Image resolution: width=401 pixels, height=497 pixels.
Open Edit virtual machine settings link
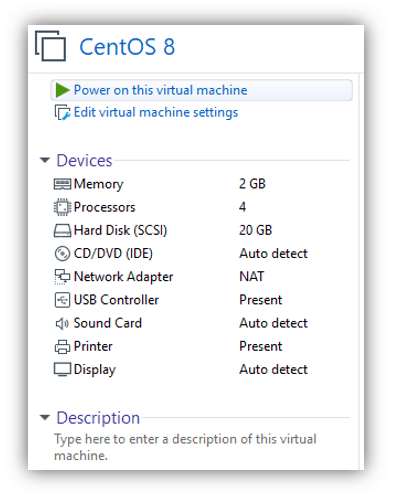pos(156,113)
